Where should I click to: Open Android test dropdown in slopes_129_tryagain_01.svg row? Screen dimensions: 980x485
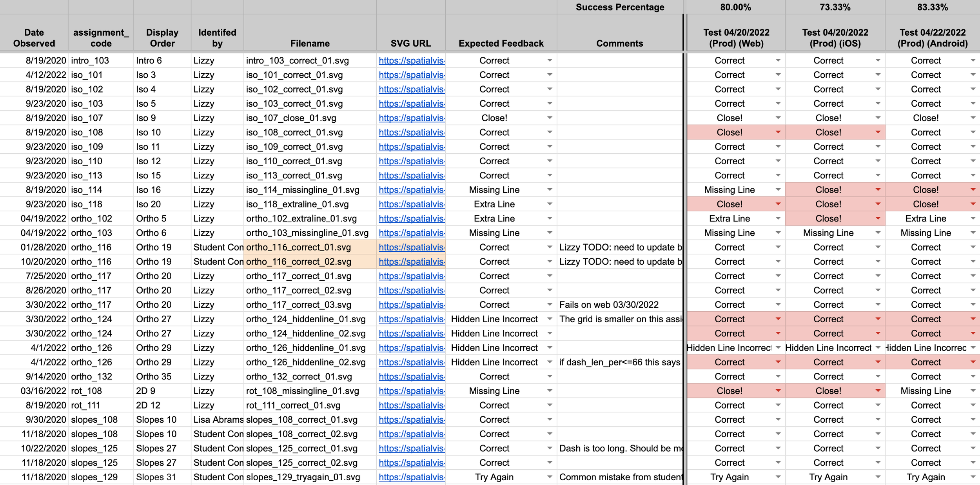[973, 477]
